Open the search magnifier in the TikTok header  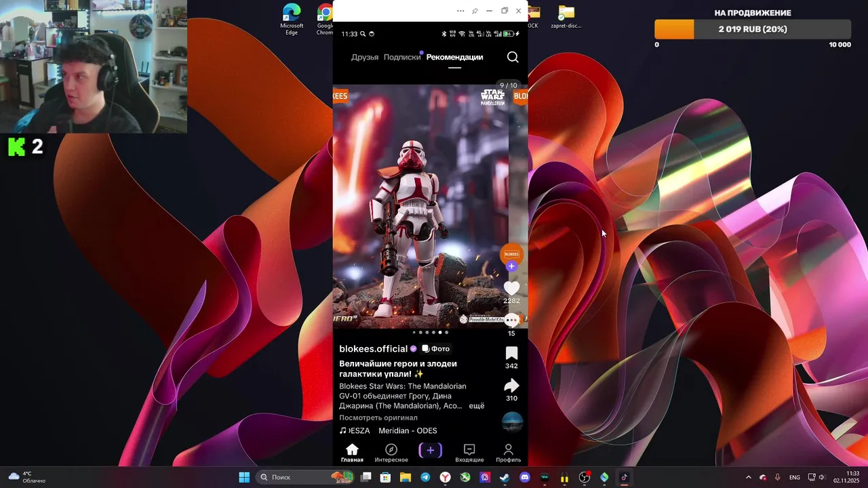coord(513,57)
